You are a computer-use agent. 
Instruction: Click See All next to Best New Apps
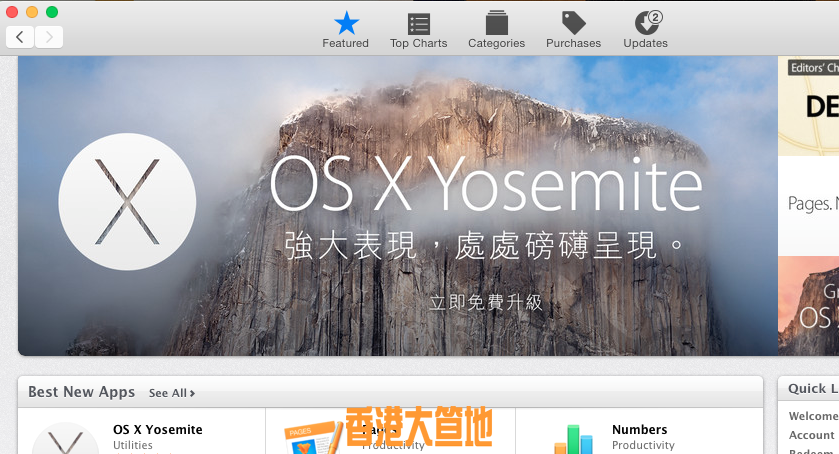click(x=172, y=393)
